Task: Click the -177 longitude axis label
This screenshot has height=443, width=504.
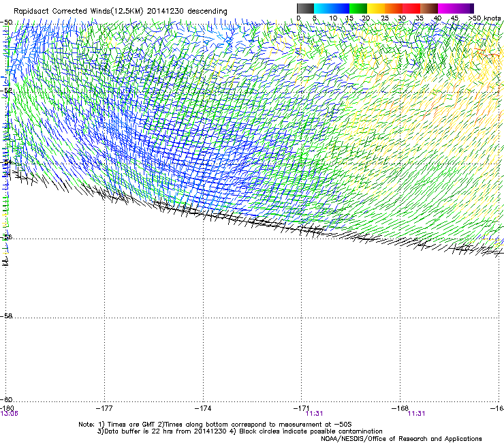Action: [x=104, y=408]
